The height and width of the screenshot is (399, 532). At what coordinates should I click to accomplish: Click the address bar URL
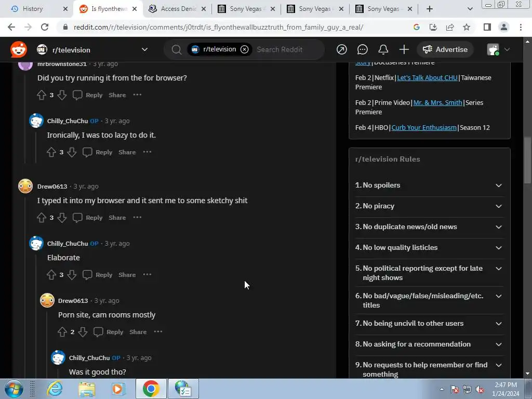(x=218, y=27)
